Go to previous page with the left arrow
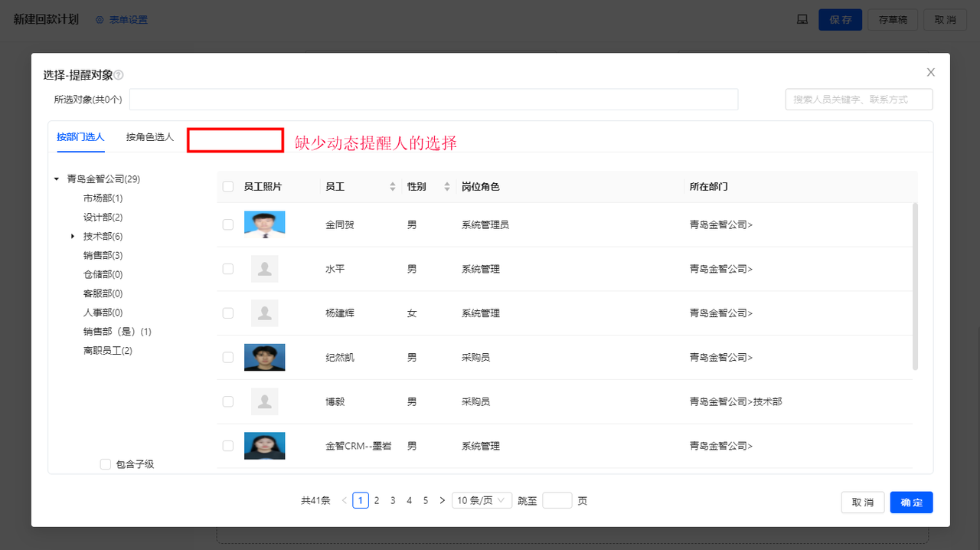Viewport: 980px width, 550px height. (x=343, y=499)
